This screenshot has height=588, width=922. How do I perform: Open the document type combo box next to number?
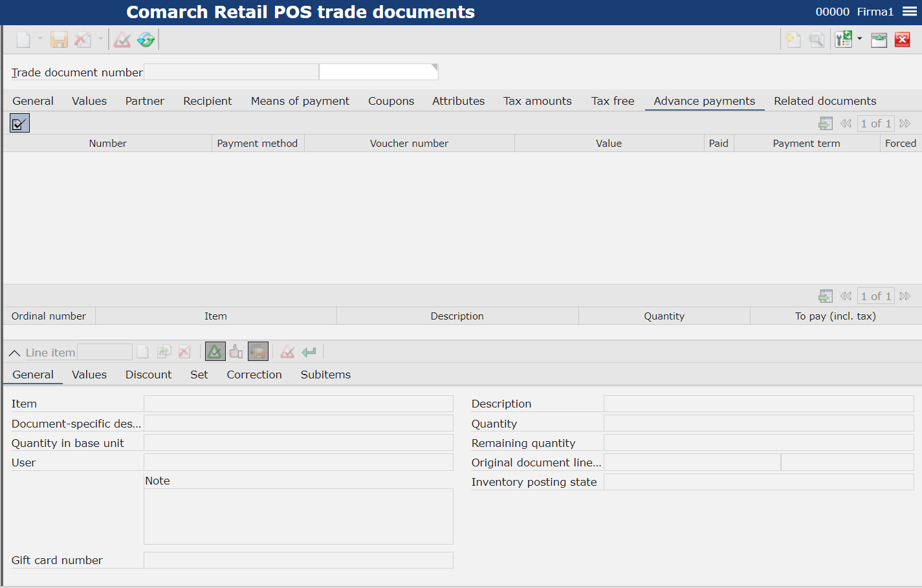[379, 72]
